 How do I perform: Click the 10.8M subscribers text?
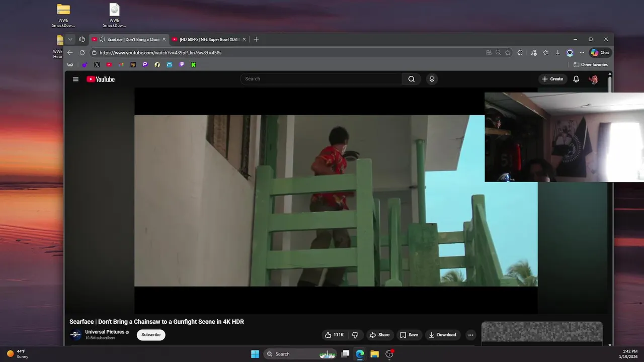[100, 338]
